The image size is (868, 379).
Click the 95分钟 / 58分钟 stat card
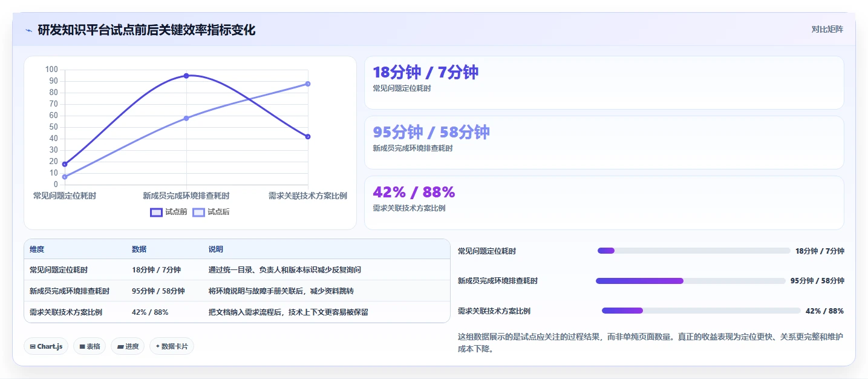click(x=604, y=143)
